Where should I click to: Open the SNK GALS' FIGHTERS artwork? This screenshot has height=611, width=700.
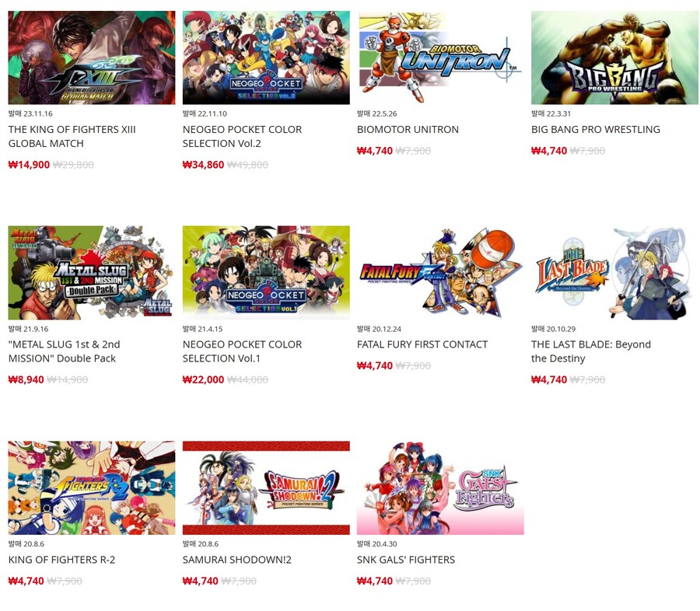[x=440, y=488]
